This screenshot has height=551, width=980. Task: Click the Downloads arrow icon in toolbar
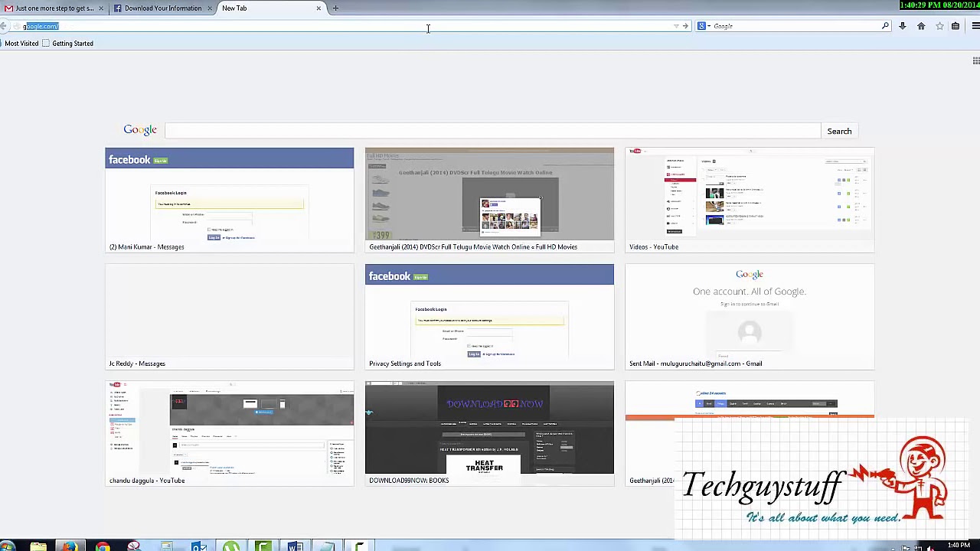coord(902,26)
